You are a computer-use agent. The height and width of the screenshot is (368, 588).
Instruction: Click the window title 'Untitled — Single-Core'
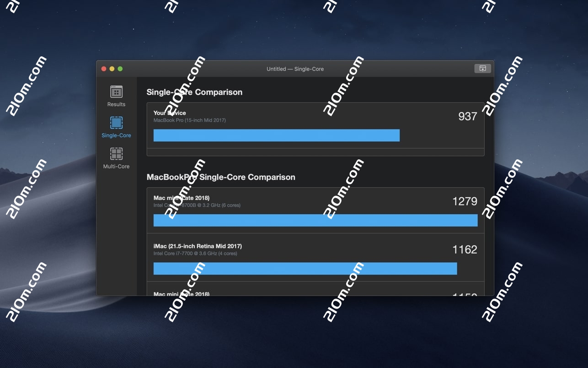click(x=295, y=69)
